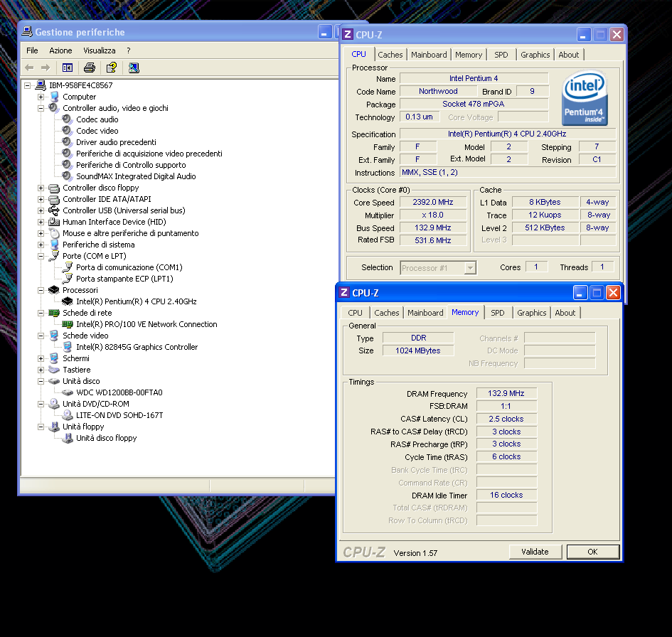The height and width of the screenshot is (637, 672).
Task: Select the Unità disco floppy device icon
Action: 68,438
